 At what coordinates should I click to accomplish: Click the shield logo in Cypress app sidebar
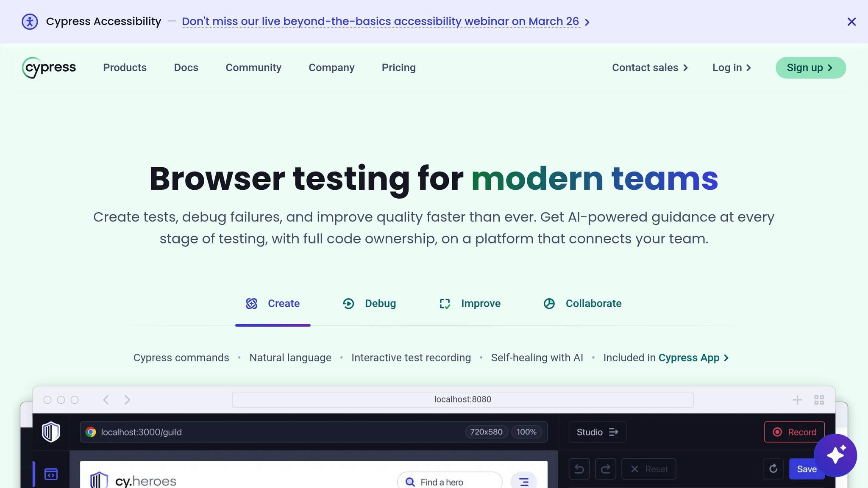click(51, 432)
